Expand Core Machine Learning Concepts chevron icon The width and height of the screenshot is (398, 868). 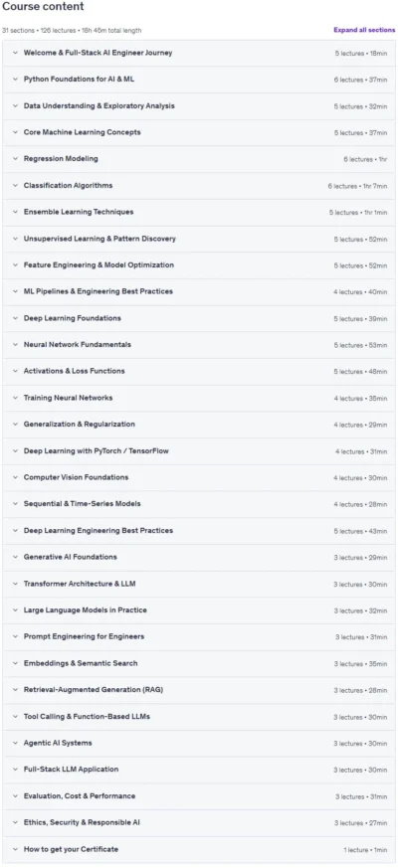(15, 133)
